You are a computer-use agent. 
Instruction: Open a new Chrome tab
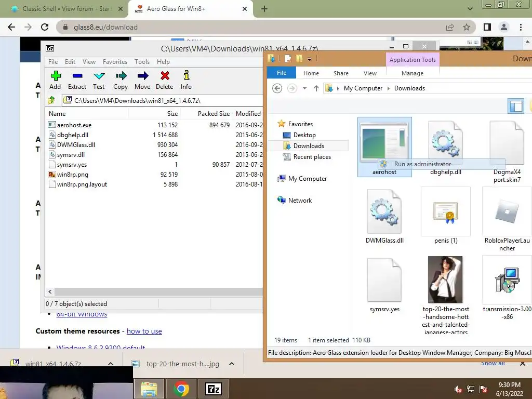(x=264, y=9)
